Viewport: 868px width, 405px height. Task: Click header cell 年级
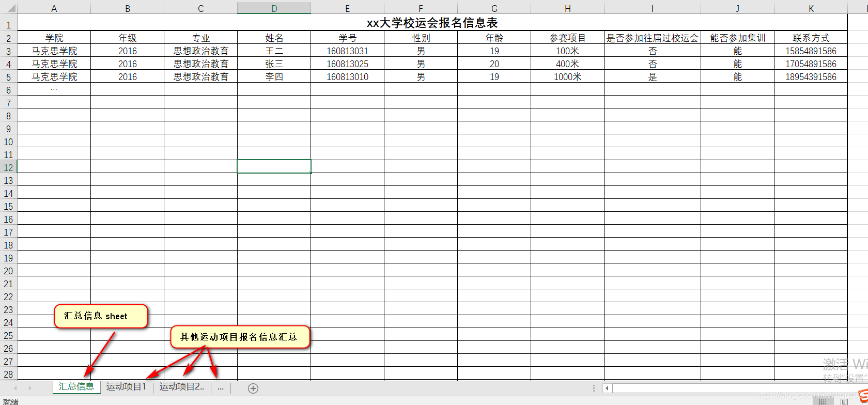128,38
